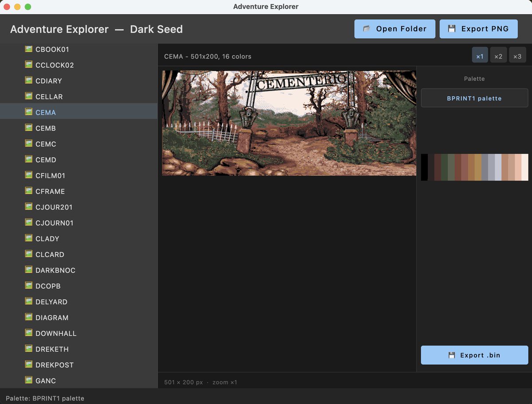
Task: Click the Cementerio graveyard image preview
Action: click(289, 123)
